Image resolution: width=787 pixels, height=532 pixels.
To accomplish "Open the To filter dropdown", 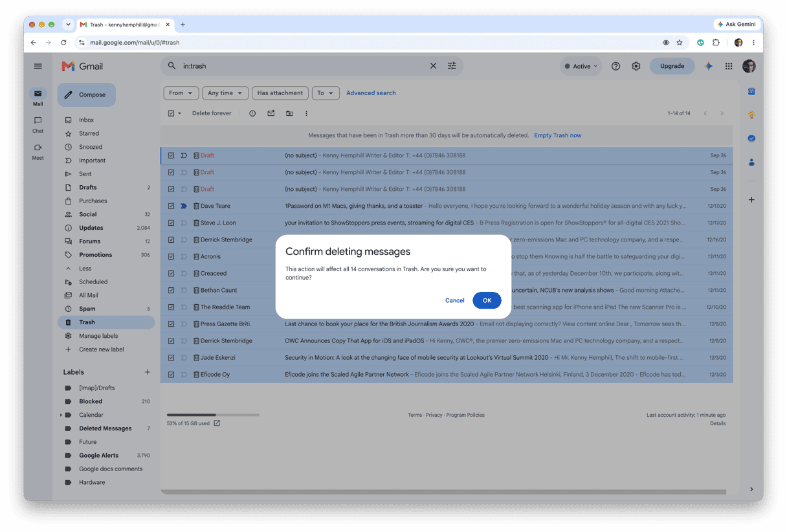I will [326, 93].
